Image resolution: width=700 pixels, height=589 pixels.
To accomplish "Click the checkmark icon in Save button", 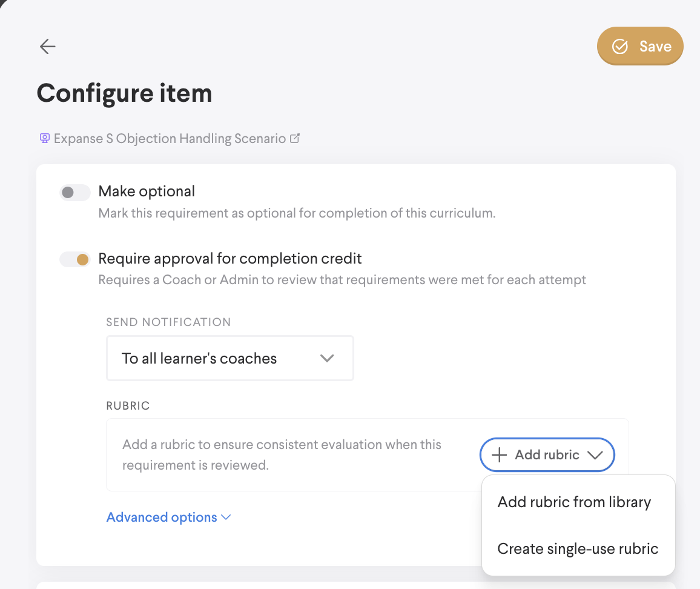I will click(x=619, y=47).
